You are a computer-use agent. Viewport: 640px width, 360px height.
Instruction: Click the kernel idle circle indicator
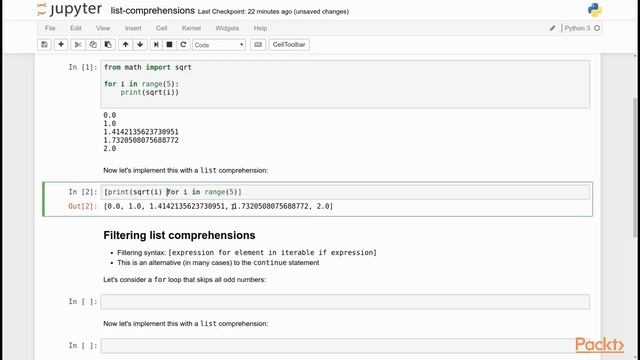pyautogui.click(x=597, y=28)
